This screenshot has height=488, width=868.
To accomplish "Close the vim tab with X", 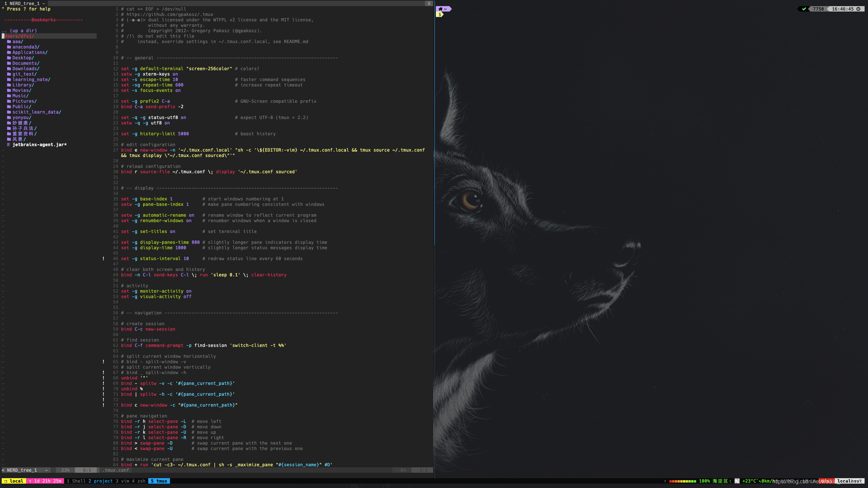I will 429,3.
